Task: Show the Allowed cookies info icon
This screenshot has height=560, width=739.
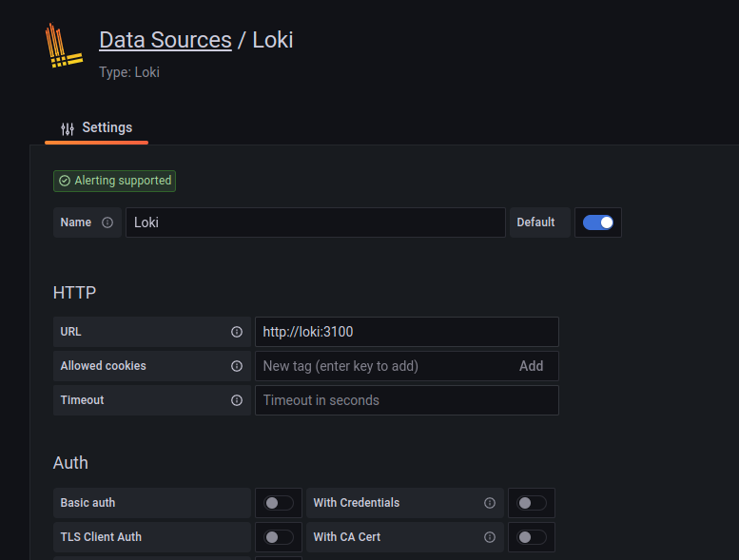Action: (x=237, y=366)
